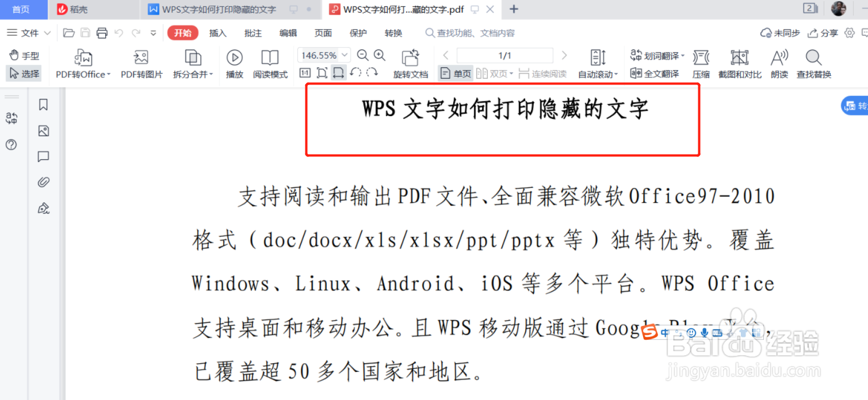Select the 转换 ribbon tab
Screen dimensions: 868x400
click(393, 33)
